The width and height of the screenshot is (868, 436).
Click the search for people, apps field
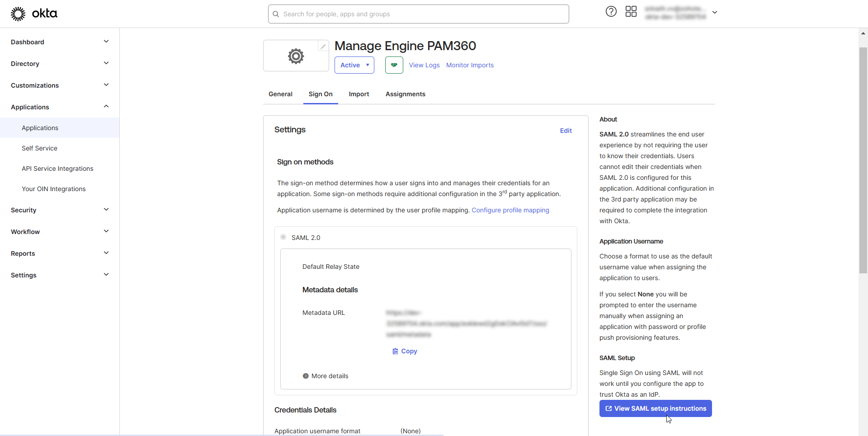[418, 14]
